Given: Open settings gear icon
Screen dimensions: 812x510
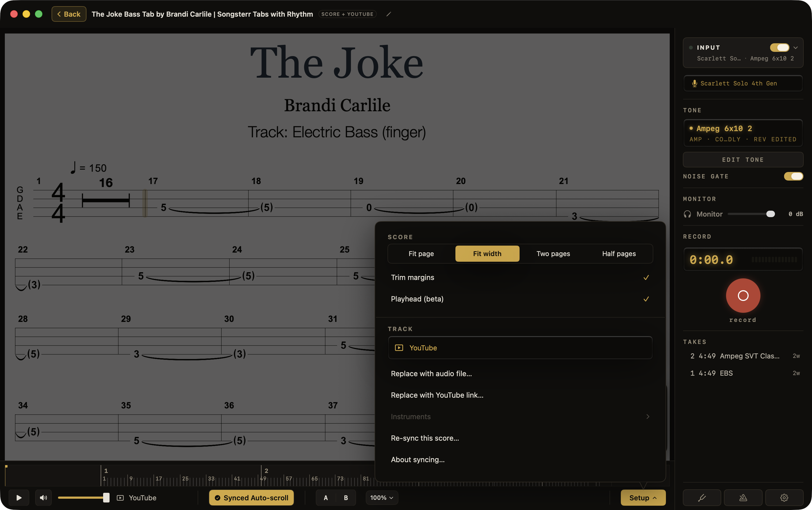Looking at the screenshot, I should (x=784, y=498).
